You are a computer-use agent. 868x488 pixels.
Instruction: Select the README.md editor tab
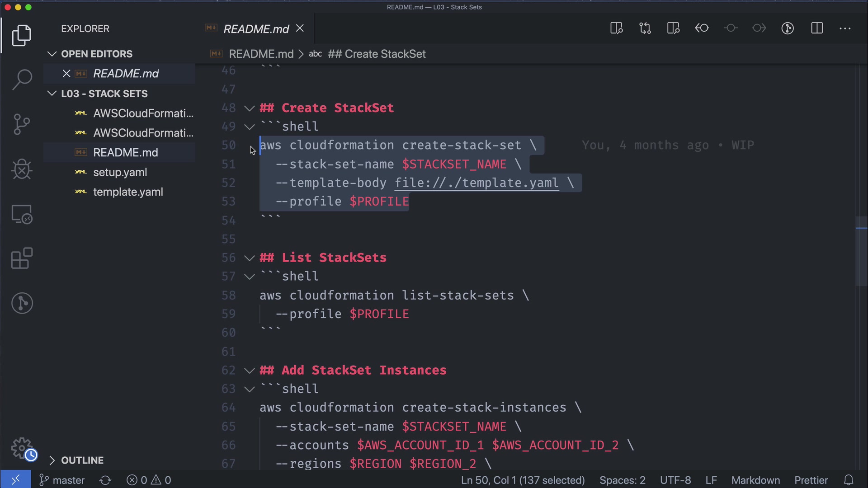click(256, 29)
